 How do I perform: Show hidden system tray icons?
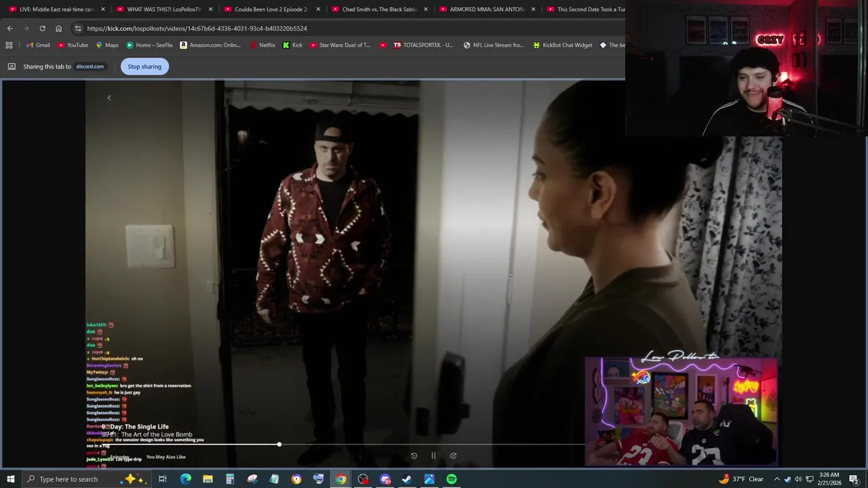pos(777,479)
